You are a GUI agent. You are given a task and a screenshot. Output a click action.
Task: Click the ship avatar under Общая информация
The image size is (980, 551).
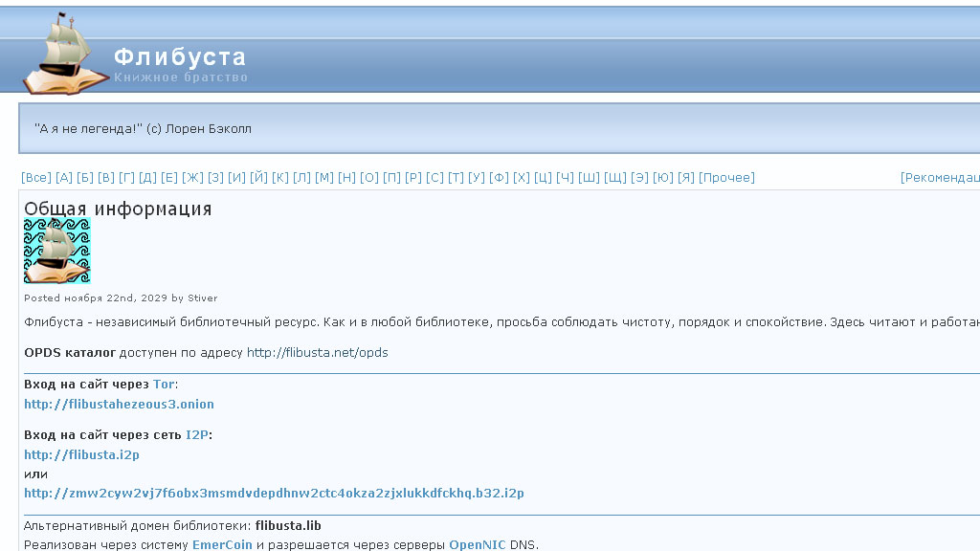click(57, 251)
